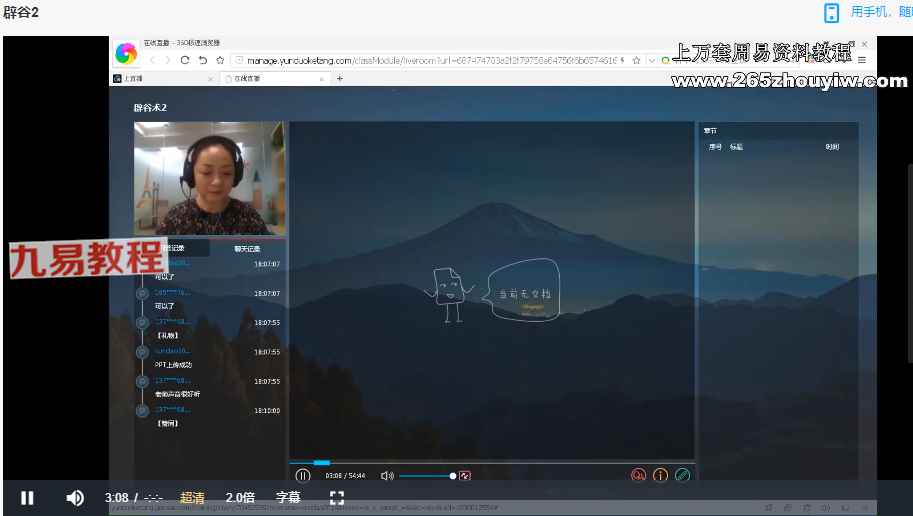Enter fullscreen on the outer player
The width and height of the screenshot is (913, 516).
[x=337, y=498]
